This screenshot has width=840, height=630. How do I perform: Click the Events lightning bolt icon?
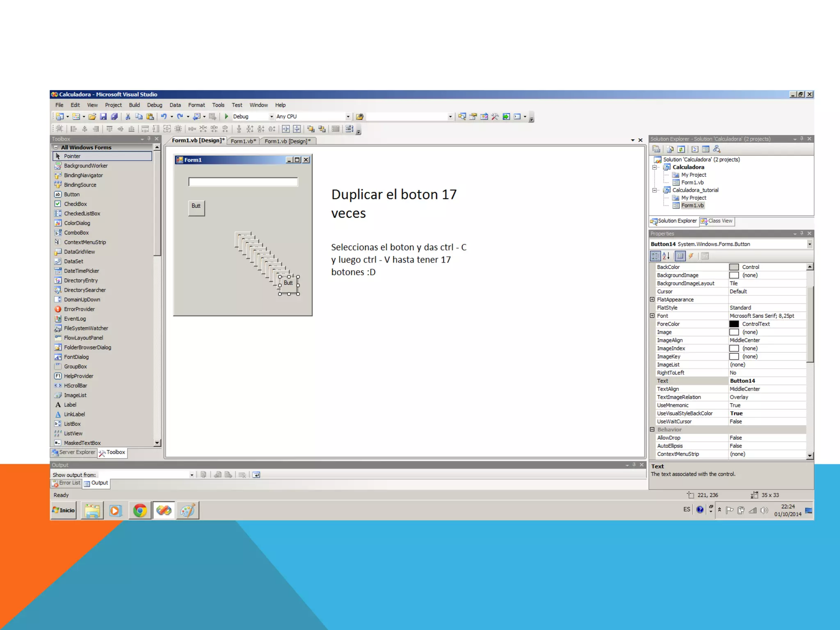(x=691, y=256)
